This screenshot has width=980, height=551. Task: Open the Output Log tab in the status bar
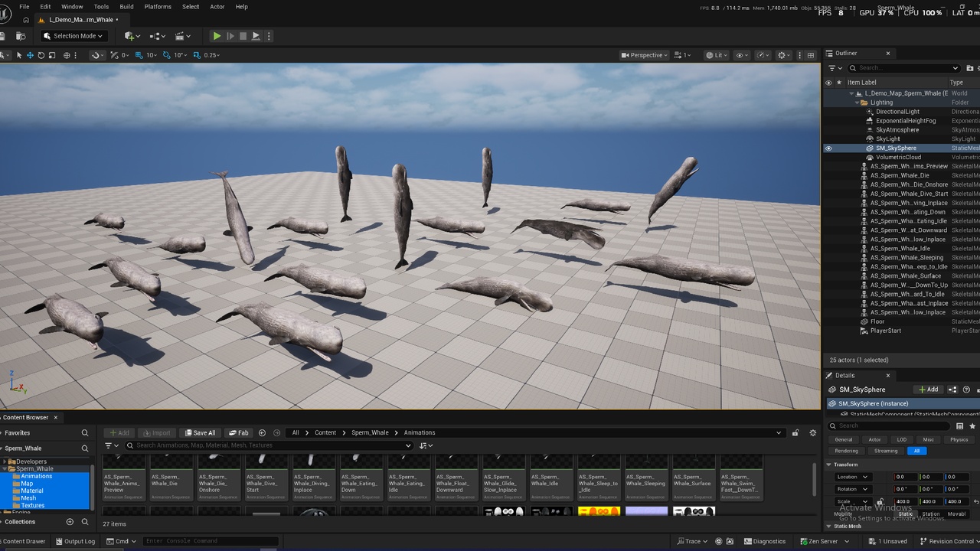click(x=74, y=542)
